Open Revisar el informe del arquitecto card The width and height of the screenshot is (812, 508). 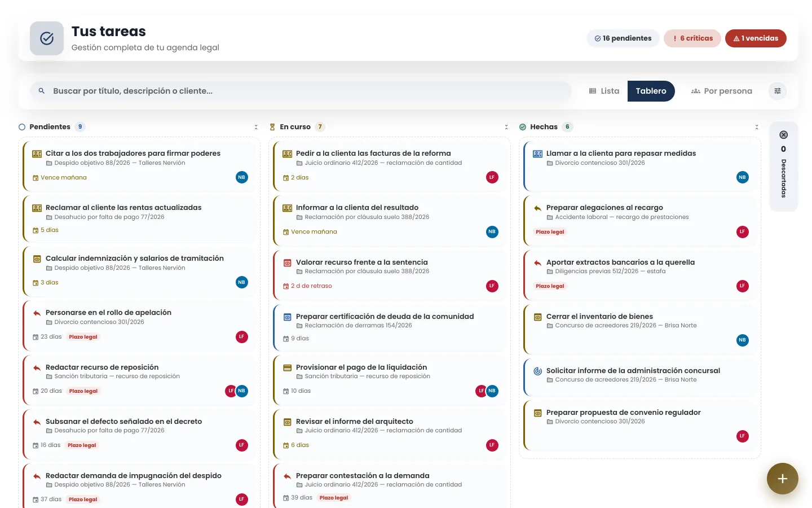click(x=390, y=433)
